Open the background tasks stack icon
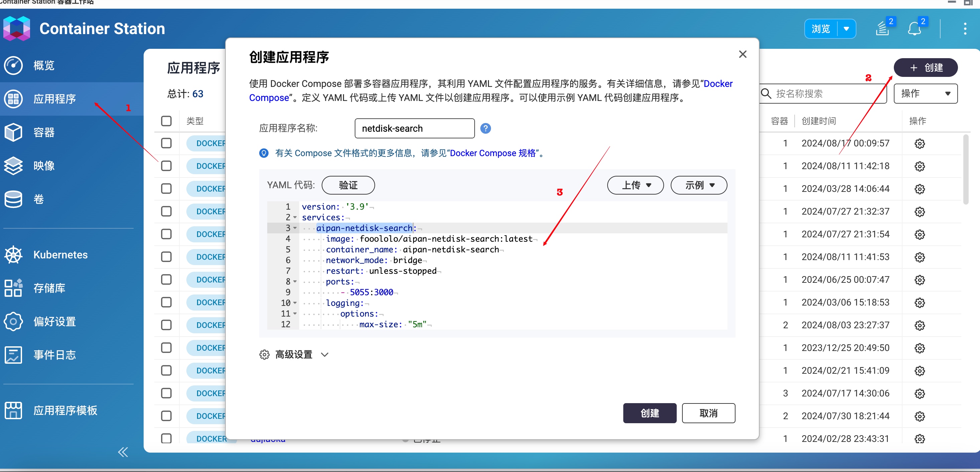The height and width of the screenshot is (472, 980). tap(882, 29)
